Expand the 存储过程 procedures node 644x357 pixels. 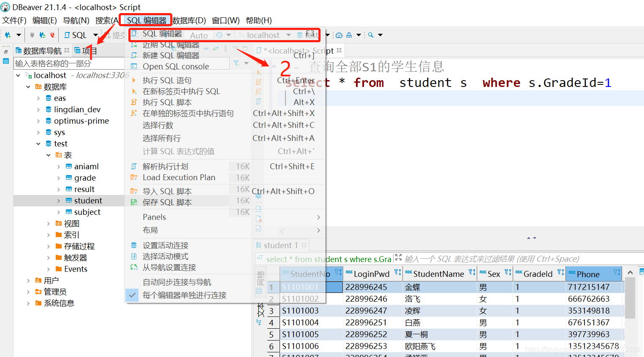[49, 246]
